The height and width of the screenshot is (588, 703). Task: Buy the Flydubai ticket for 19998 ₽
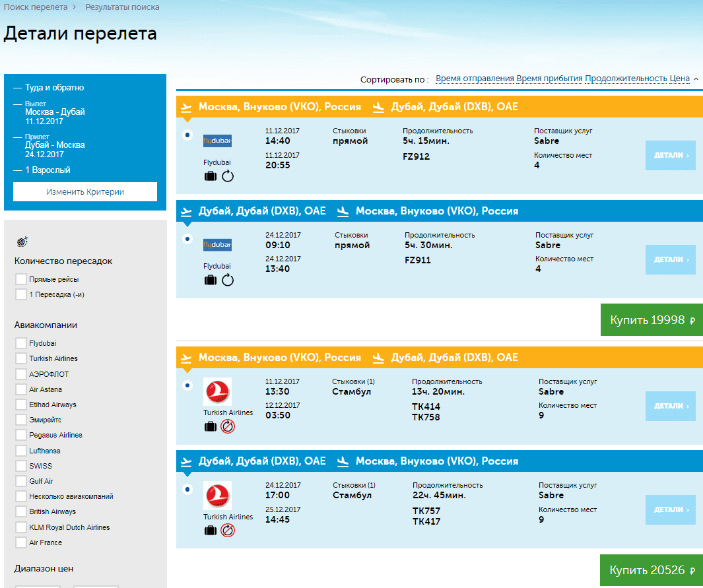[x=652, y=320]
